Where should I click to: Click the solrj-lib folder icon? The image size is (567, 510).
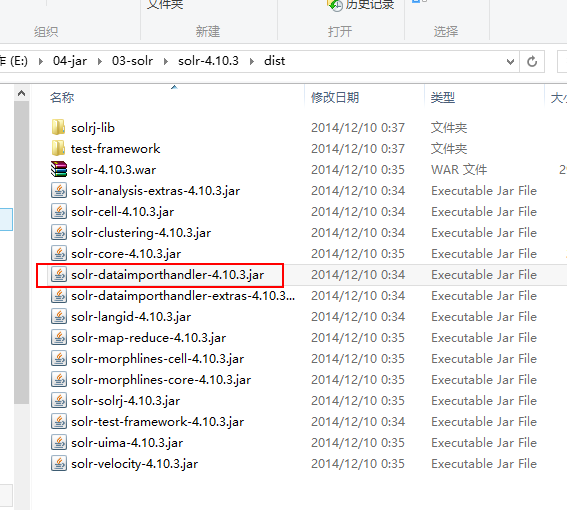tap(58, 127)
